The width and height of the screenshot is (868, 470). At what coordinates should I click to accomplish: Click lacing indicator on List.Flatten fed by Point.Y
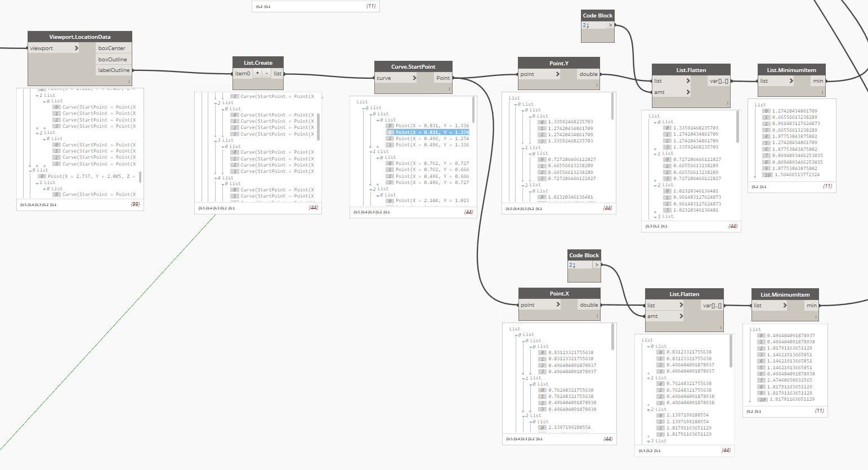(x=727, y=104)
